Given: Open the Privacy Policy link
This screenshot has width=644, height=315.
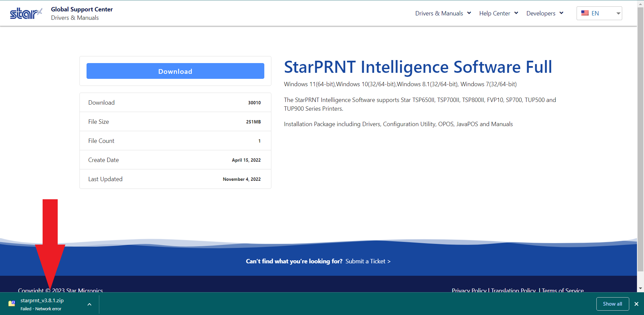Looking at the screenshot, I should click(469, 290).
